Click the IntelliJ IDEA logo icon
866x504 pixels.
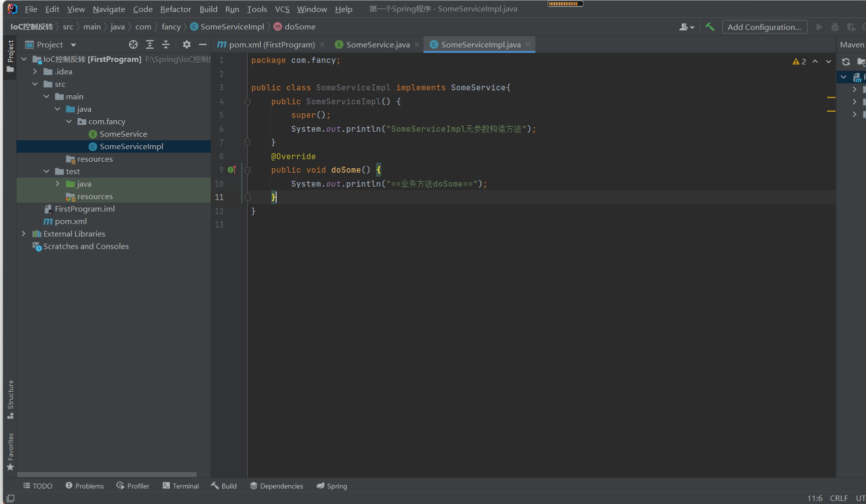[x=12, y=9]
